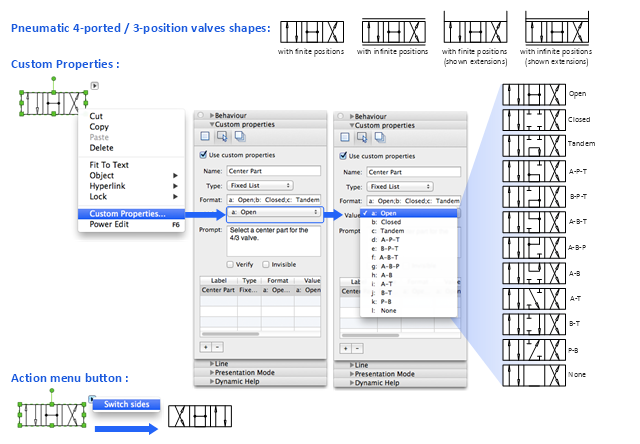
Task: Enable the Verify checkbox
Action: 229,264
